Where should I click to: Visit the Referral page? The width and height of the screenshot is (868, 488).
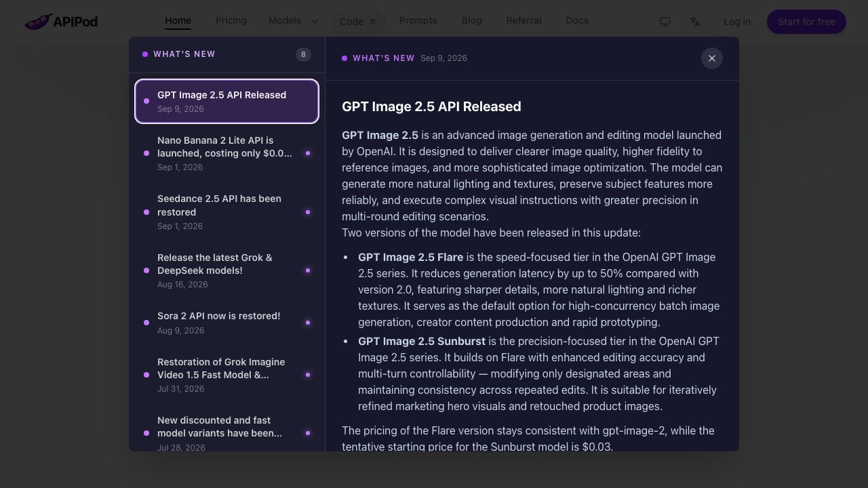coord(524,21)
